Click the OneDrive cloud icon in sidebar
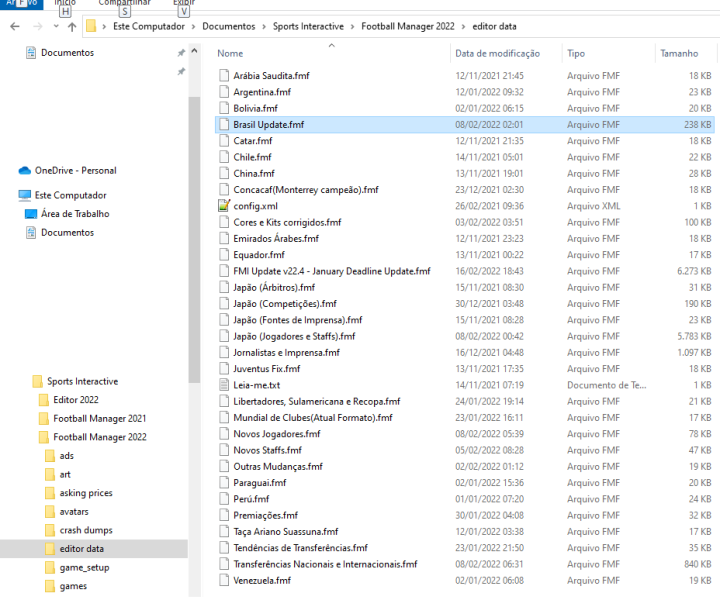Viewport: 720px width, 600px height. pyautogui.click(x=25, y=171)
